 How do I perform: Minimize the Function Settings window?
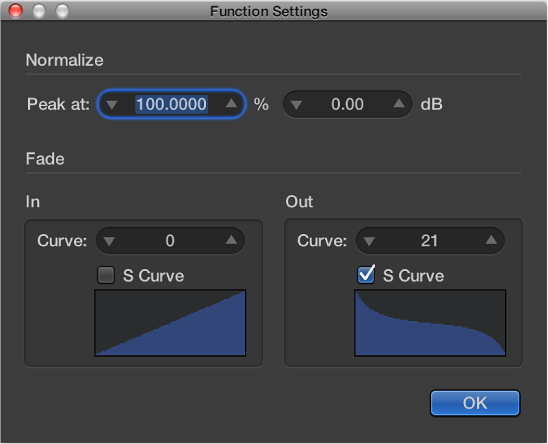click(39, 10)
